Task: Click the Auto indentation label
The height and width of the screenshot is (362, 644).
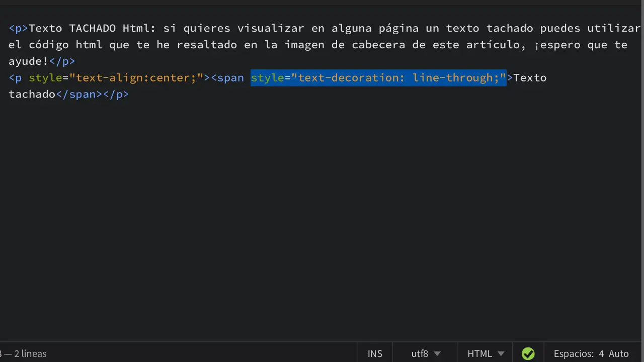Action: click(x=618, y=353)
